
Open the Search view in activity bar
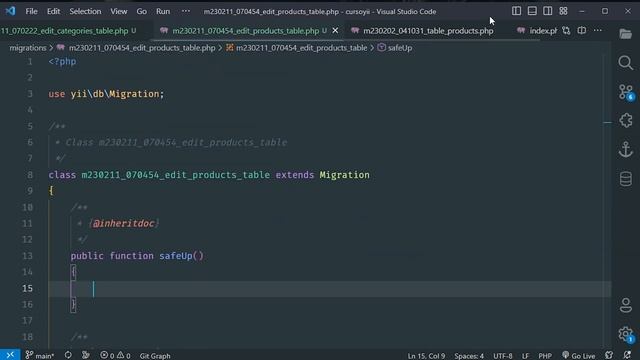625,63
